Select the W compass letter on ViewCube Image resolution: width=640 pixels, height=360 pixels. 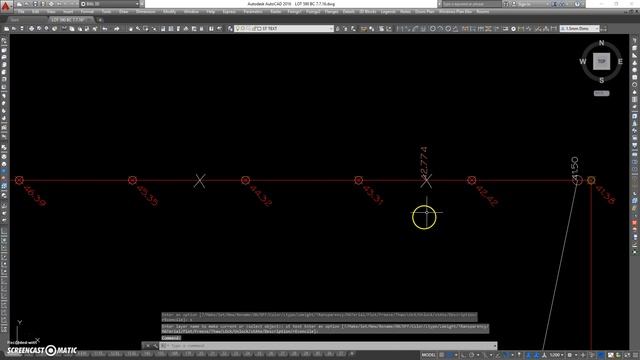(x=582, y=62)
